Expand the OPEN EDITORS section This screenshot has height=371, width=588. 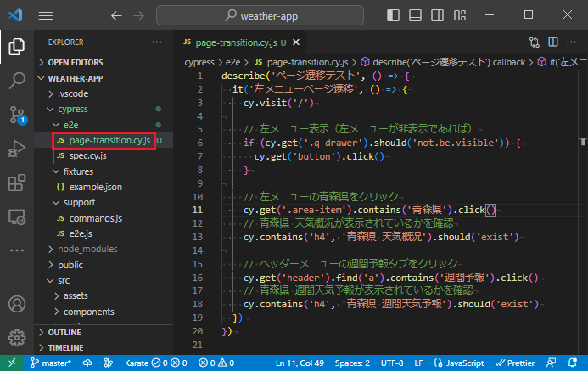[104, 62]
